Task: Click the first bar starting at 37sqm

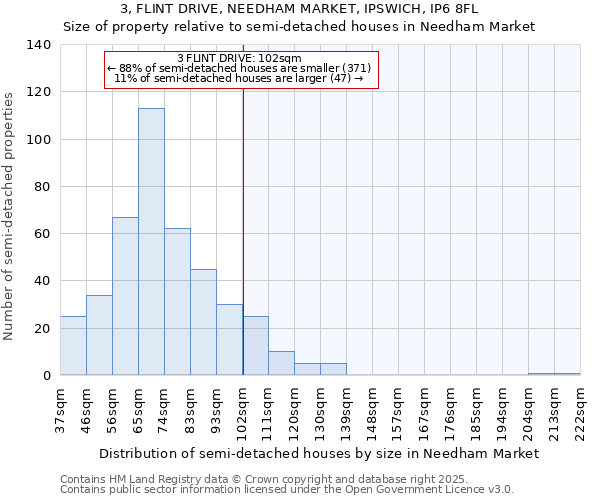Action: 73,346
